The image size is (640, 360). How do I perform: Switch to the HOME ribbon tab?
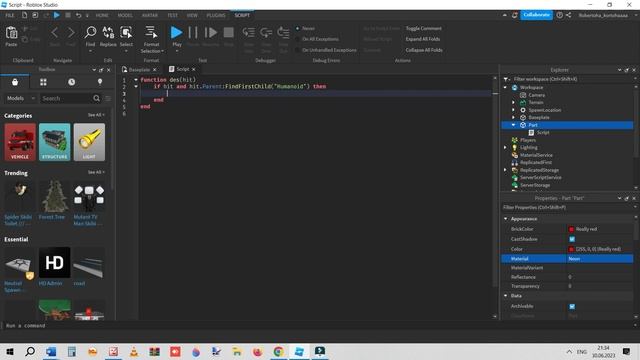102,15
